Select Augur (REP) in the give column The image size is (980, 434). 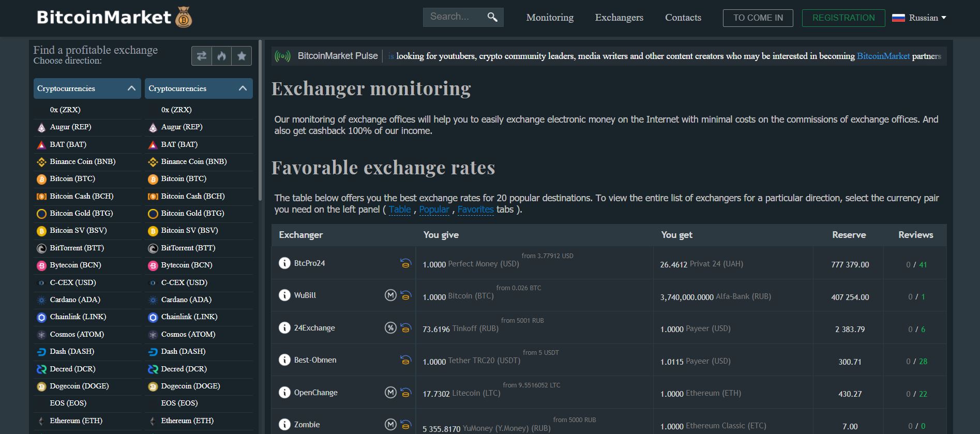87,127
